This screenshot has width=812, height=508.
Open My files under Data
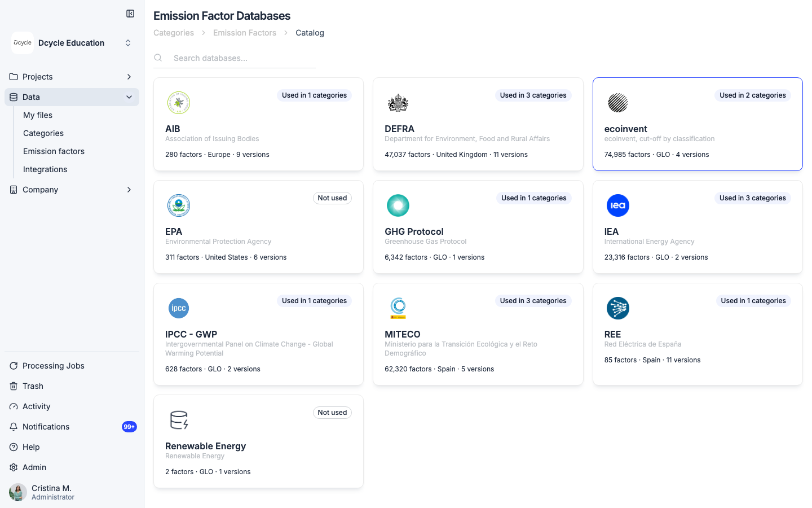pyautogui.click(x=38, y=115)
